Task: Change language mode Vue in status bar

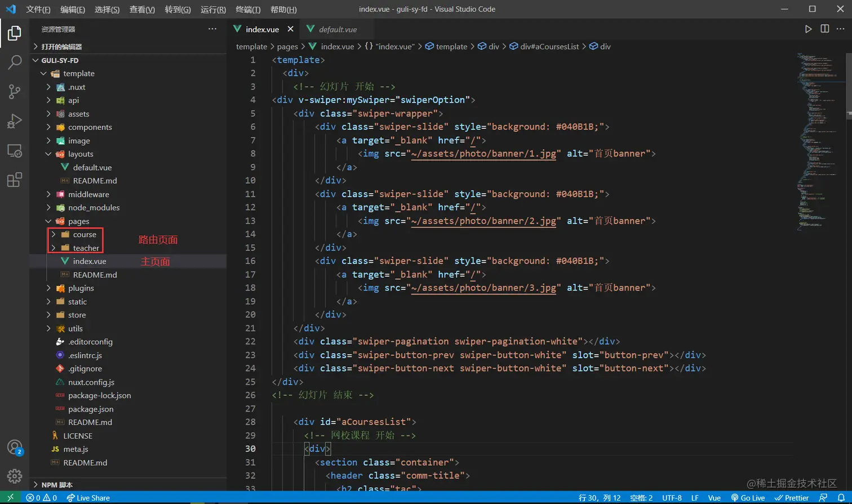Action: [714, 498]
